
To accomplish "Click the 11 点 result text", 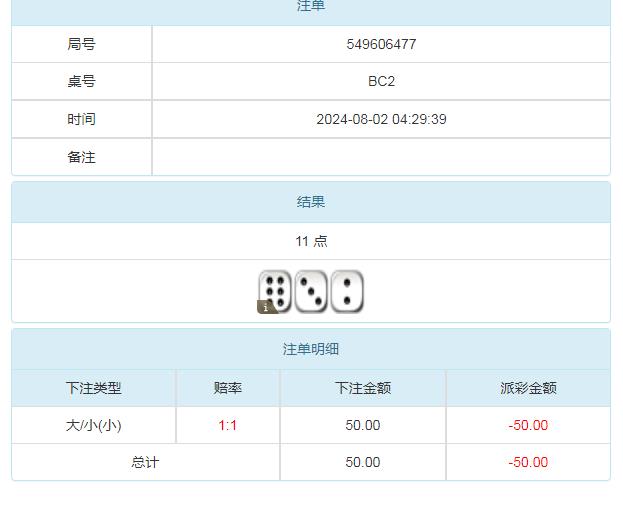I will pyautogui.click(x=311, y=241).
